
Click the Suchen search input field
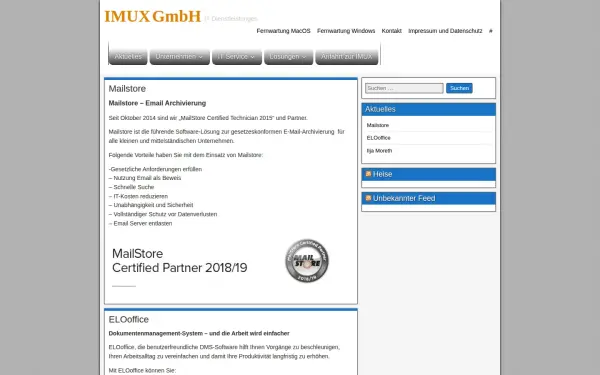click(404, 88)
